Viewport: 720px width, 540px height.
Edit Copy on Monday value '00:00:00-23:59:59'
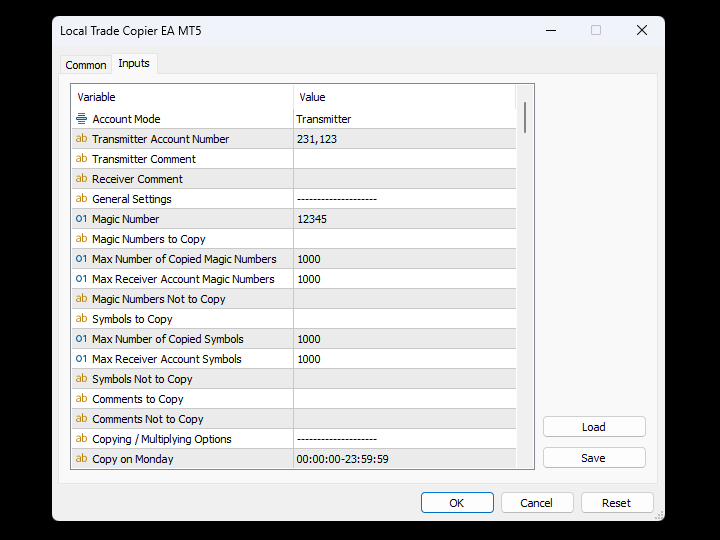(405, 459)
